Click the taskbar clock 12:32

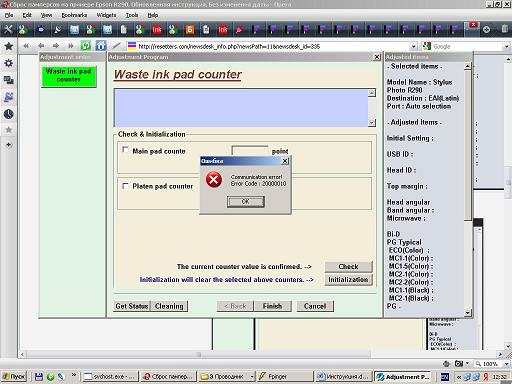(x=500, y=377)
